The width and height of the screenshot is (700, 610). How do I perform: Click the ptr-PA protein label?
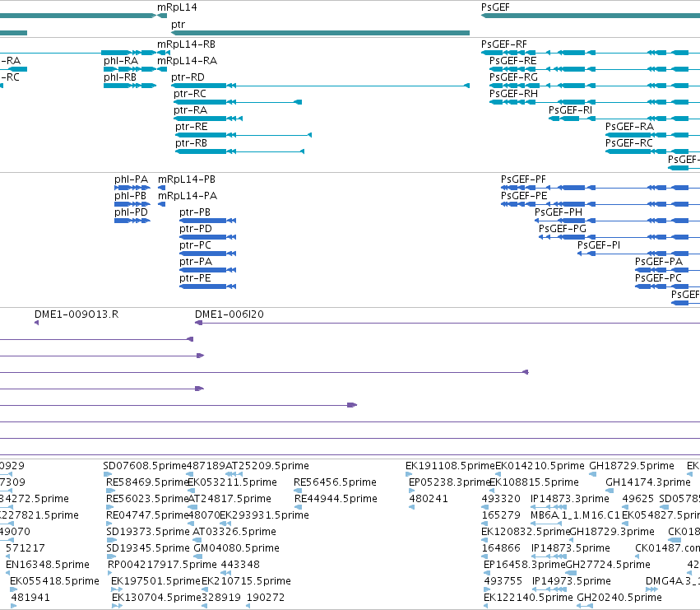[x=196, y=262]
